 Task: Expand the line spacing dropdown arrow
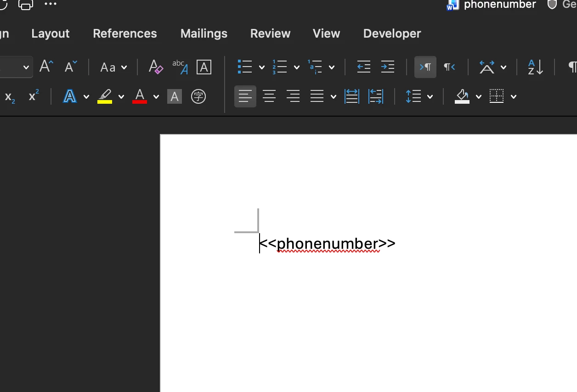tap(430, 97)
